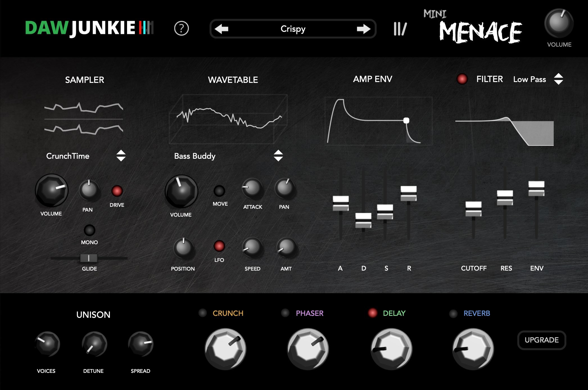Click the WAVETABLE section title
Image resolution: width=588 pixels, height=390 pixels.
tap(233, 80)
